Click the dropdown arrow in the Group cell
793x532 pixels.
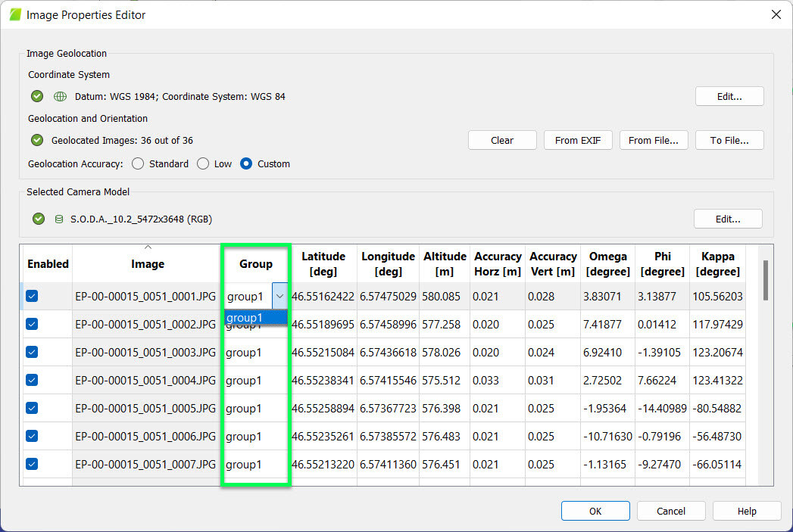279,297
